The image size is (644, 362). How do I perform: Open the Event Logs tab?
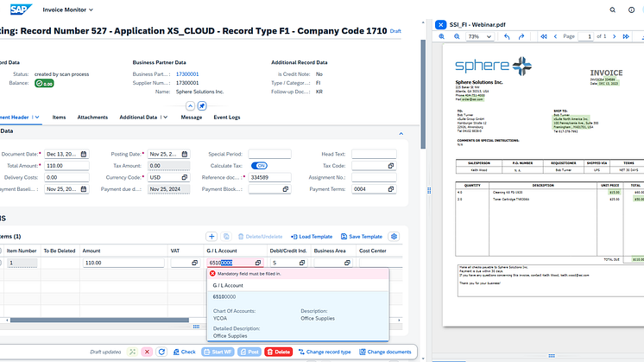[227, 117]
